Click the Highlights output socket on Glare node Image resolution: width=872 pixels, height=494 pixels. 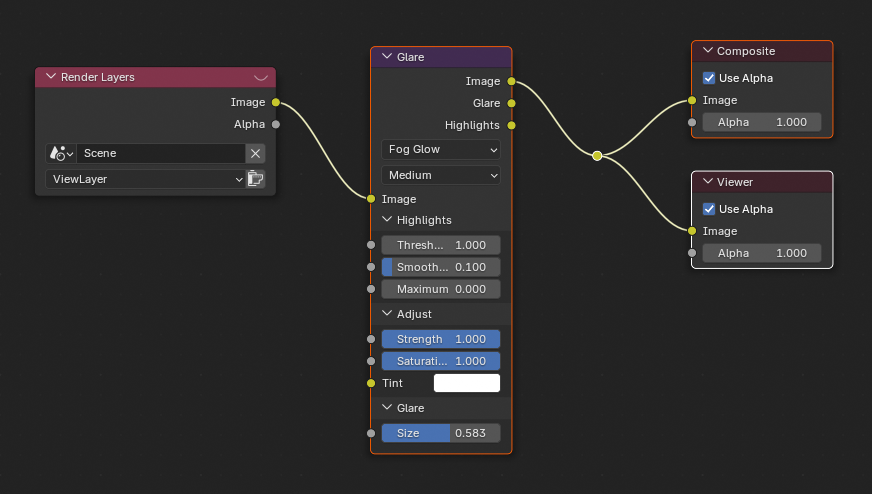(511, 125)
